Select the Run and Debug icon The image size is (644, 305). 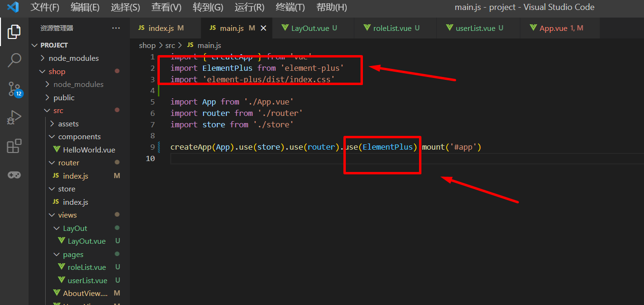(x=14, y=117)
